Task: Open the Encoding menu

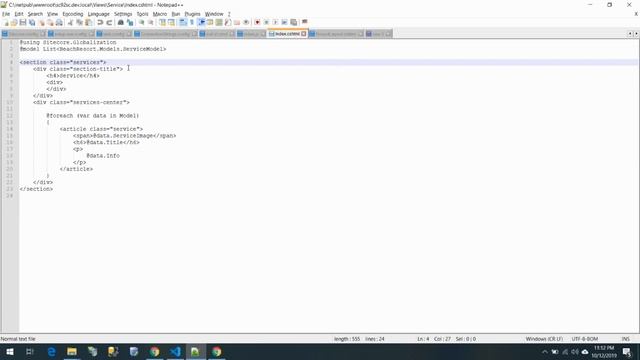Action: tap(73, 14)
